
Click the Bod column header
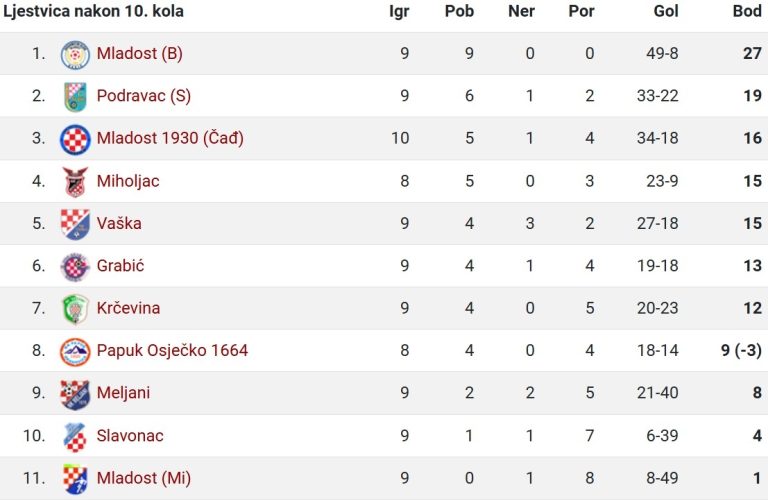coord(747,11)
